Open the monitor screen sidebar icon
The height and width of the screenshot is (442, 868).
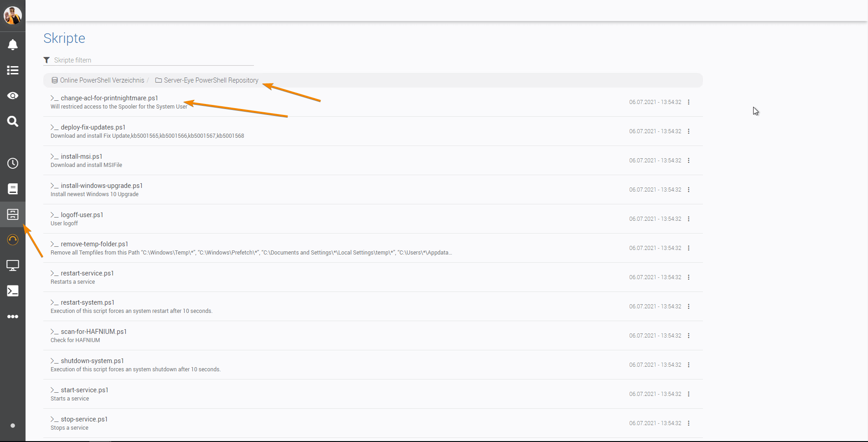tap(13, 265)
